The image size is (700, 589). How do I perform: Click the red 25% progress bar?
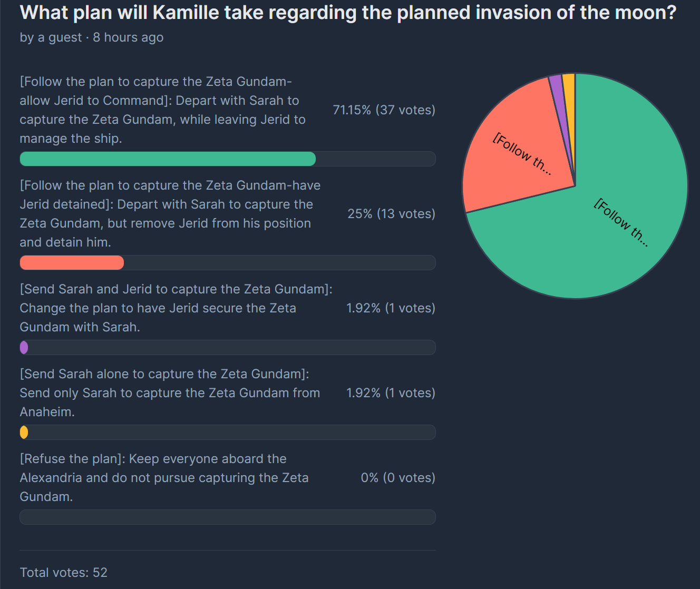pyautogui.click(x=72, y=262)
